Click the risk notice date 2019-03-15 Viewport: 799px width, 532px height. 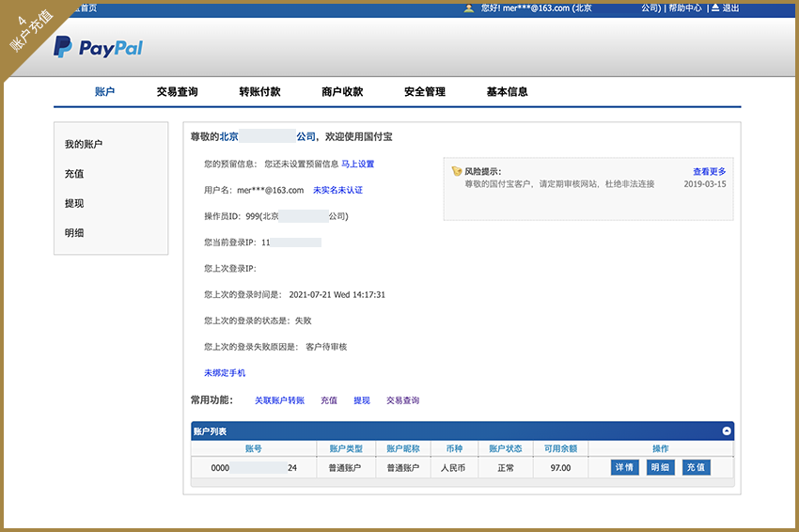click(x=705, y=184)
